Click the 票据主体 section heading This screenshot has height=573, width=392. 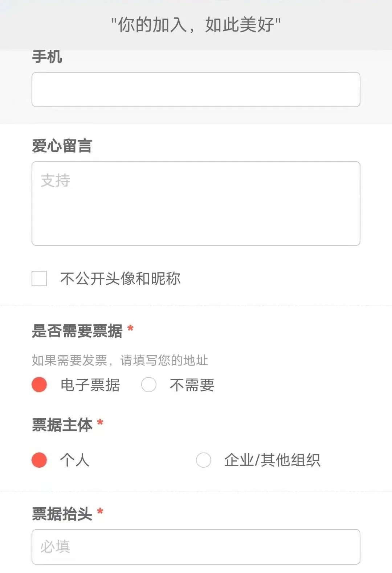tap(62, 424)
